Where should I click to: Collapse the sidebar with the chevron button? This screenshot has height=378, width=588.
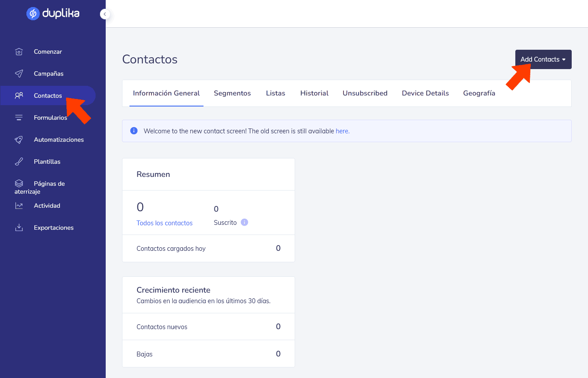click(x=105, y=14)
